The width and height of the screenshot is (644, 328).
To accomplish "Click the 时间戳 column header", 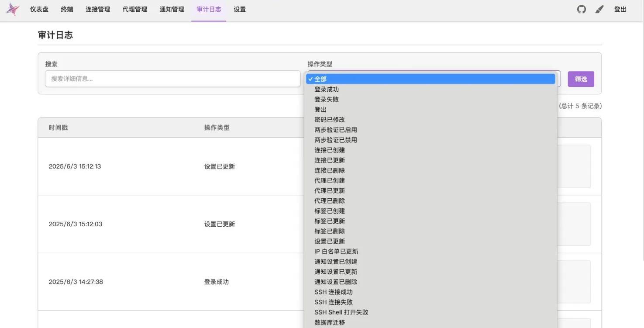I will (58, 128).
